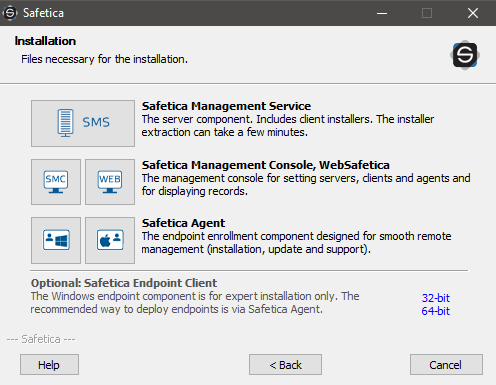The width and height of the screenshot is (496, 385).
Task: Click the 'Safetica Management Console, WebSafetica' heading
Action: (266, 165)
